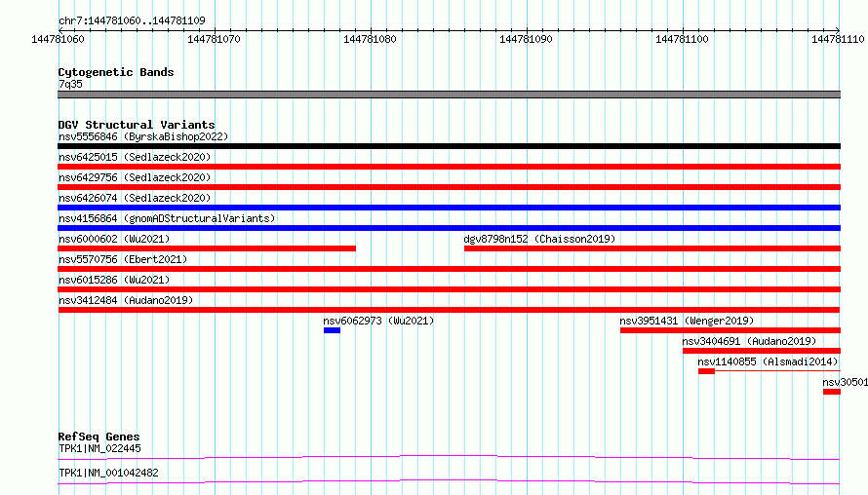868x495 pixels.
Task: Open variant dgv8798n152 (Chaisson2019) label
Action: 539,239
